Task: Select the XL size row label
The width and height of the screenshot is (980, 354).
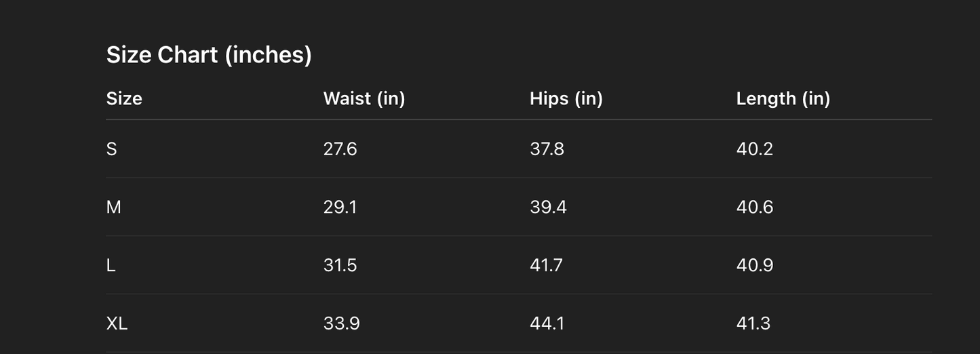Action: coord(117,323)
